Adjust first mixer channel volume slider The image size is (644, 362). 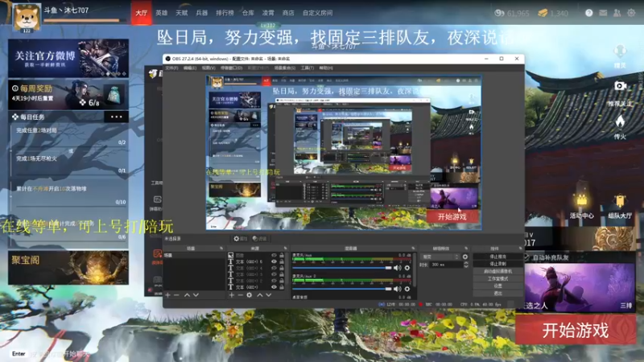pyautogui.click(x=341, y=268)
